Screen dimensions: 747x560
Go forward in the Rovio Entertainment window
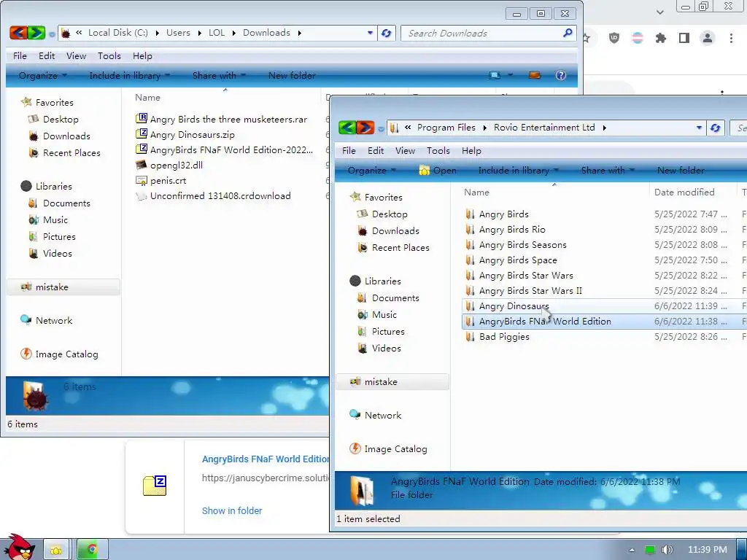(x=365, y=127)
